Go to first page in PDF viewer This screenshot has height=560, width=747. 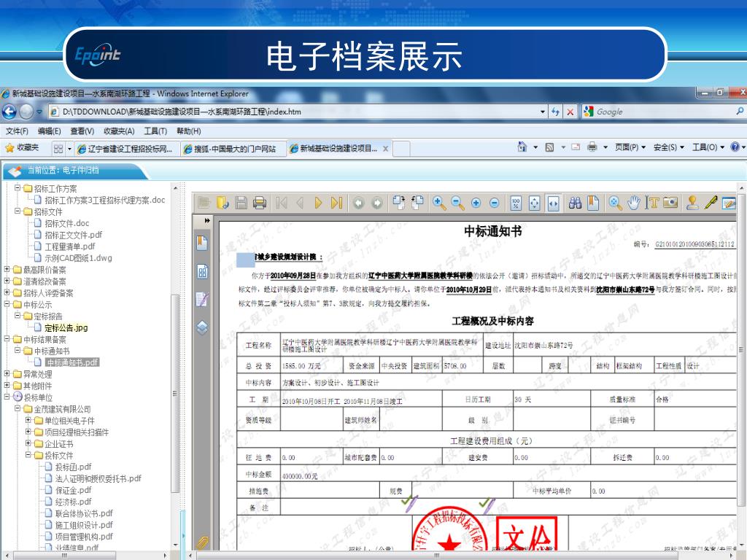pos(282,203)
